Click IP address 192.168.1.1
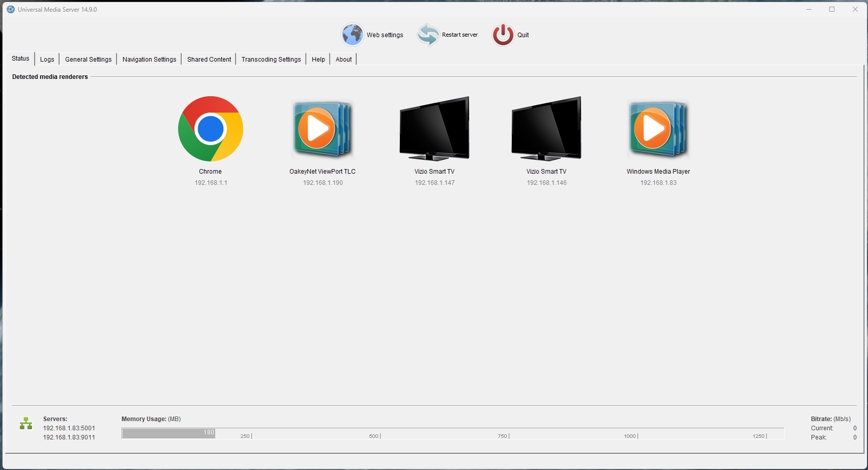The image size is (868, 470). [x=211, y=183]
